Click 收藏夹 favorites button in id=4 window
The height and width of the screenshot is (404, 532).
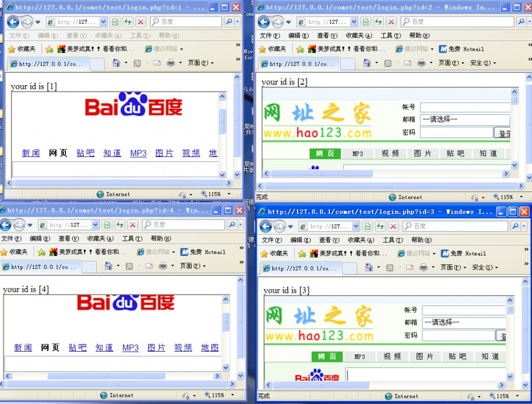[14, 252]
